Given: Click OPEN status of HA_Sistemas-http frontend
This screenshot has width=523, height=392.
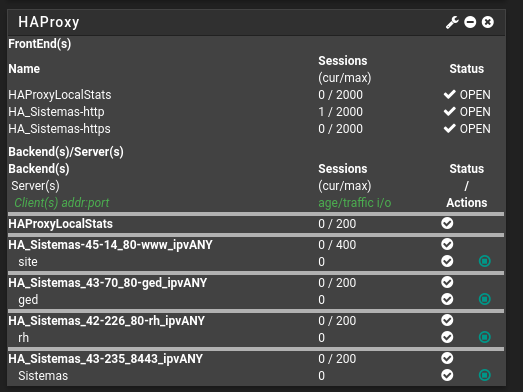Looking at the screenshot, I should point(467,112).
